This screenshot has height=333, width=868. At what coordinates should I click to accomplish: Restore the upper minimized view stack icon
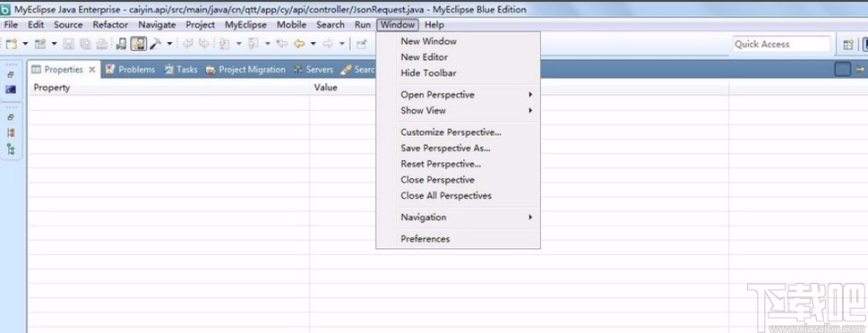pyautogui.click(x=11, y=74)
